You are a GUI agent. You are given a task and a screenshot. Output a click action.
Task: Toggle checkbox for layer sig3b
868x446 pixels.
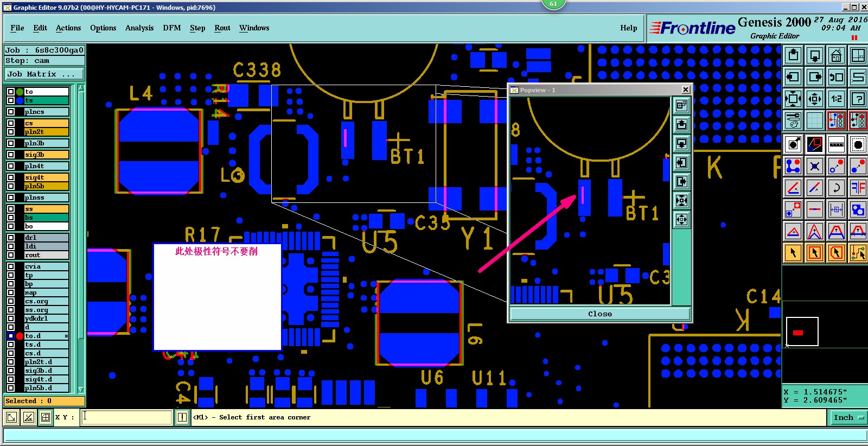(10, 155)
